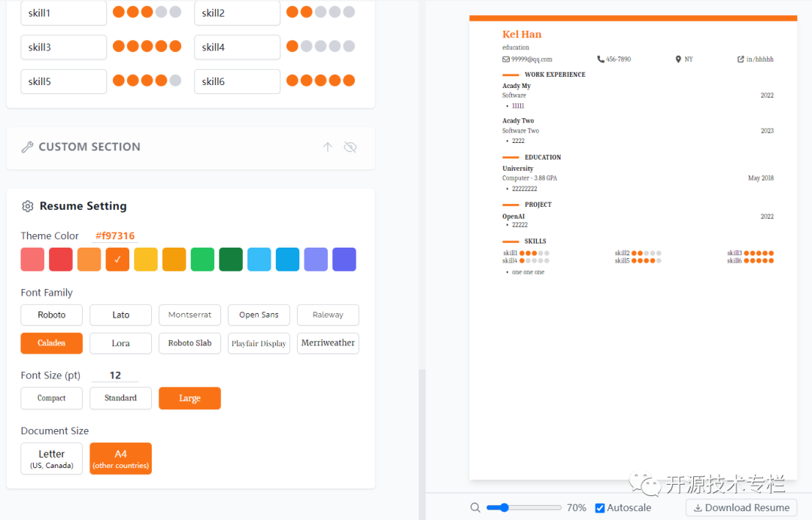Click the skill5 name input field

64,81
